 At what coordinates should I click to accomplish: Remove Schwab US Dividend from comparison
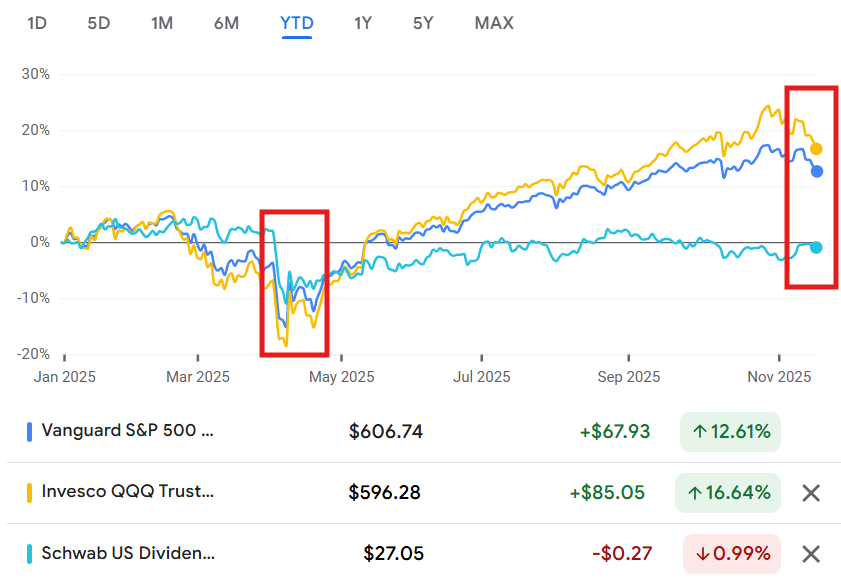coord(811,553)
